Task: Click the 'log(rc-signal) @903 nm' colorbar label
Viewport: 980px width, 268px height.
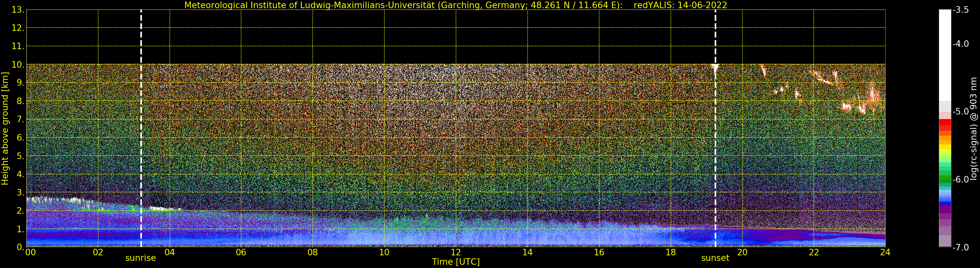Action: (x=973, y=128)
